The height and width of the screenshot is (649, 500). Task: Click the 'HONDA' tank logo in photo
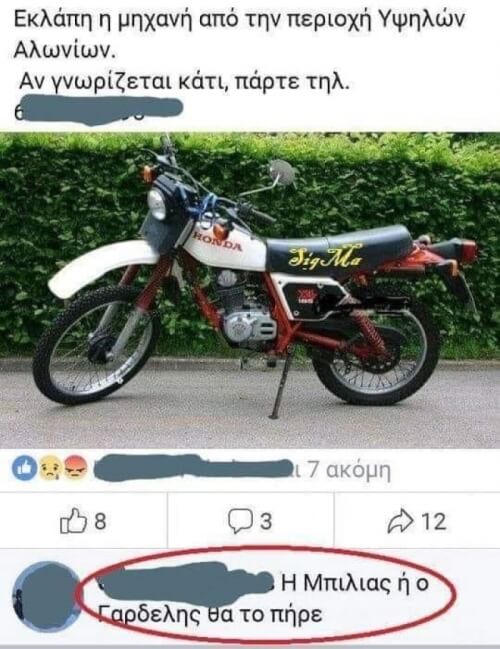coord(219,241)
